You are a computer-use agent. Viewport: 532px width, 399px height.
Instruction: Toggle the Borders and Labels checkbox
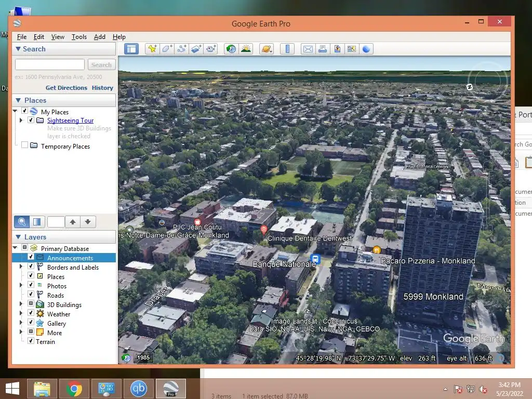[x=31, y=266]
